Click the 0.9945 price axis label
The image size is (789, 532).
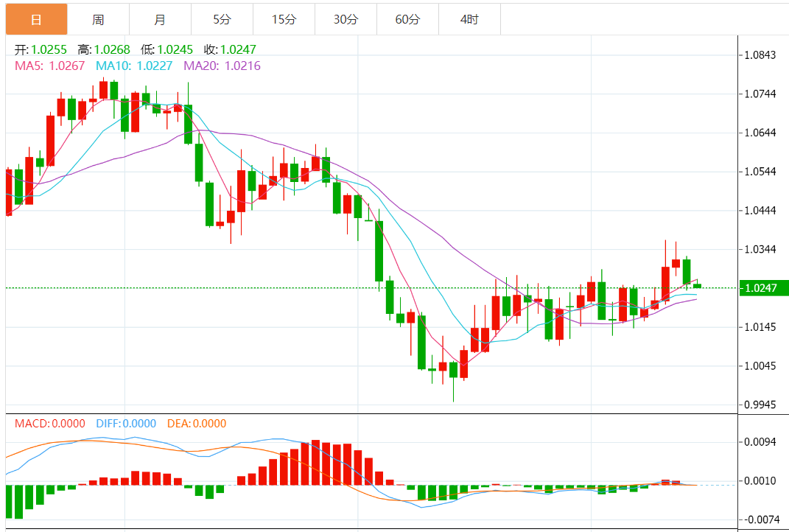coord(760,405)
